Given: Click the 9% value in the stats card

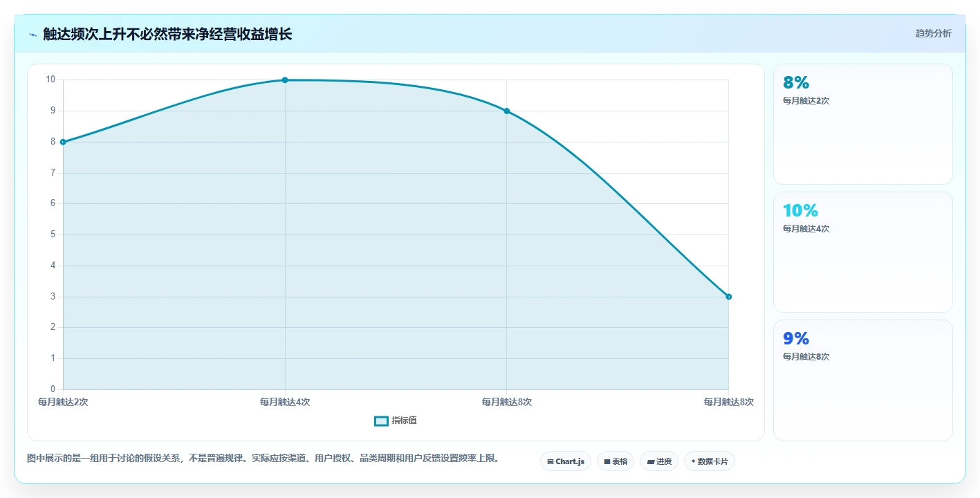Looking at the screenshot, I should point(795,338).
